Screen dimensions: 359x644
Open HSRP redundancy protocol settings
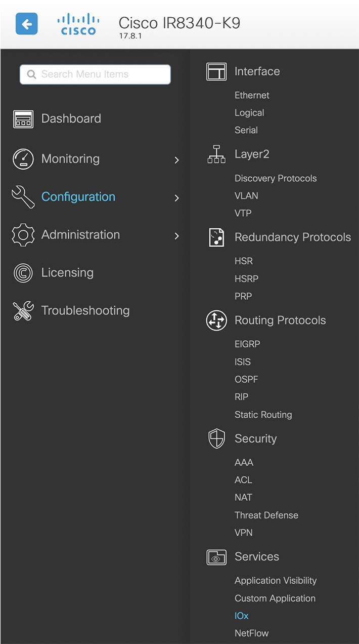coord(246,278)
